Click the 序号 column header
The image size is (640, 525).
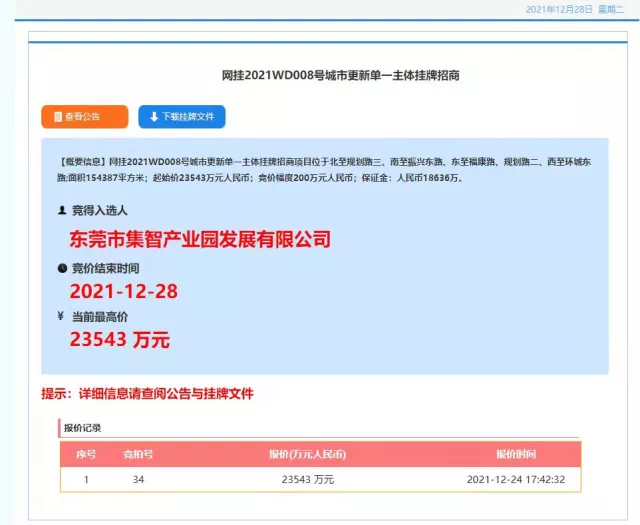(x=86, y=454)
